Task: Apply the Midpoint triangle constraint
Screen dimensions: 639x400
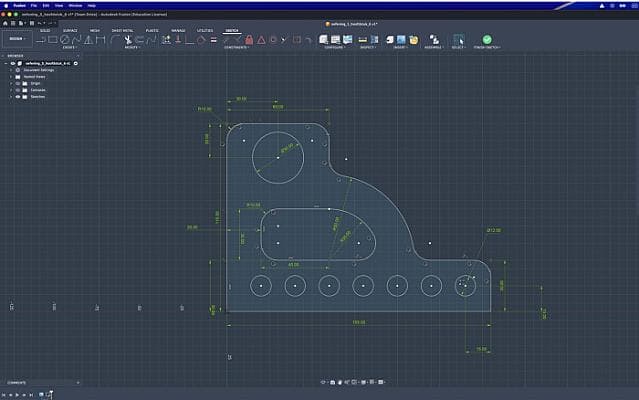Action: pos(261,40)
